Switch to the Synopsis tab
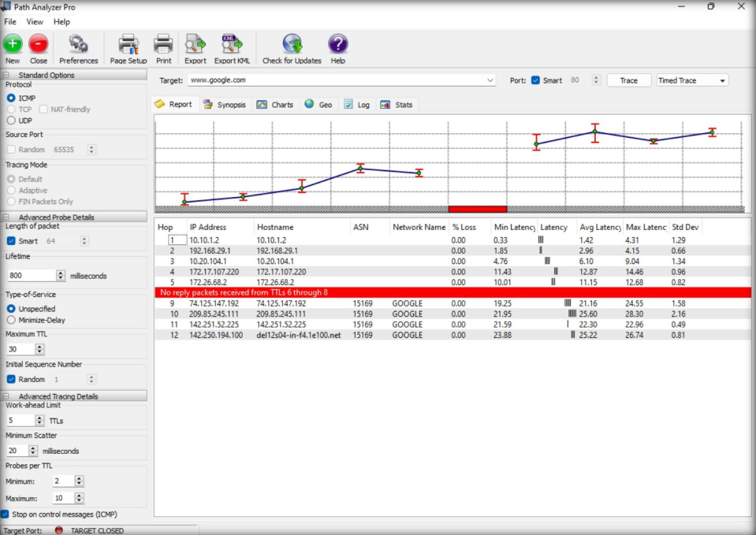This screenshot has height=535, width=756. pyautogui.click(x=225, y=105)
